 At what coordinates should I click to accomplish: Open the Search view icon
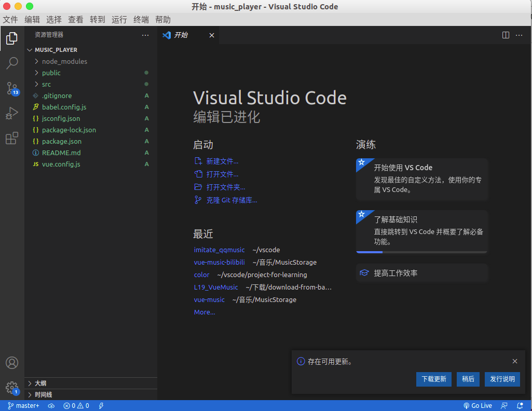tap(12, 63)
